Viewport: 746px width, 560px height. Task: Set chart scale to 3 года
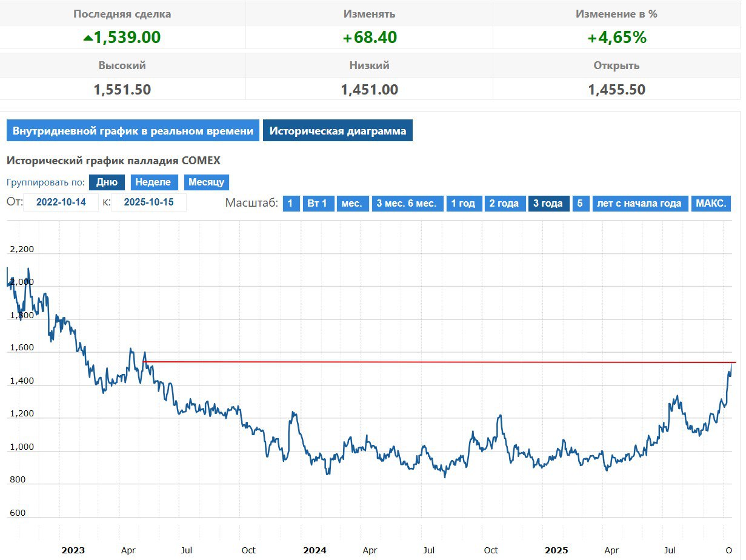[x=548, y=204]
